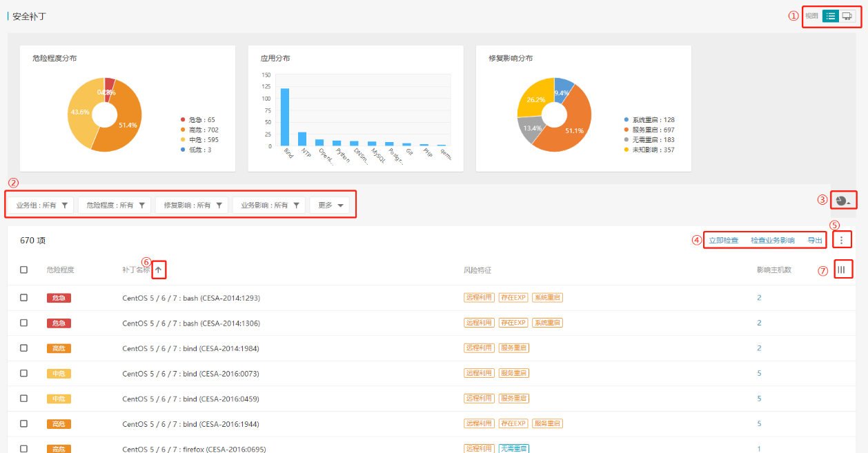Open the 危险程度 filter dropdown

pyautogui.click(x=115, y=205)
